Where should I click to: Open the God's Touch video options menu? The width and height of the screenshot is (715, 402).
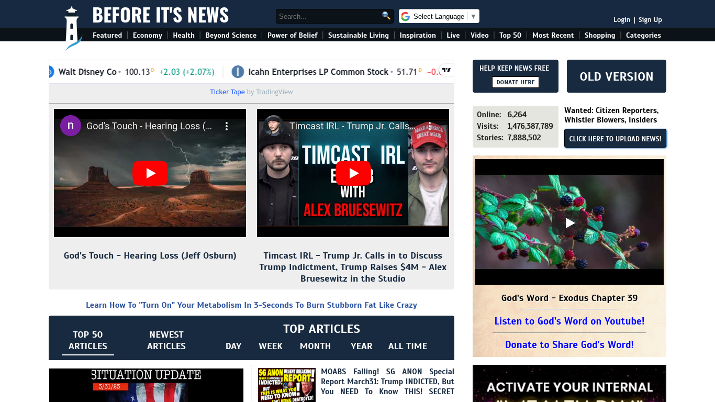(x=227, y=126)
